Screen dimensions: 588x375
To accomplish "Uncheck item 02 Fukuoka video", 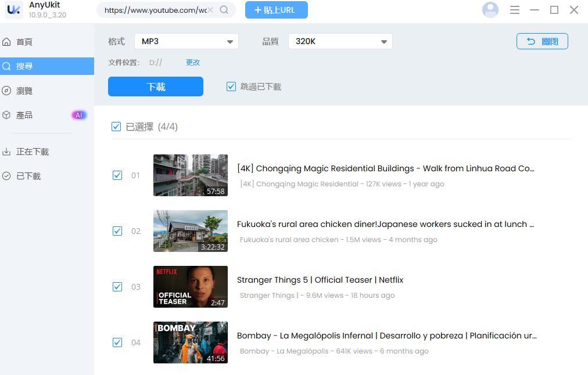I will click(x=117, y=231).
